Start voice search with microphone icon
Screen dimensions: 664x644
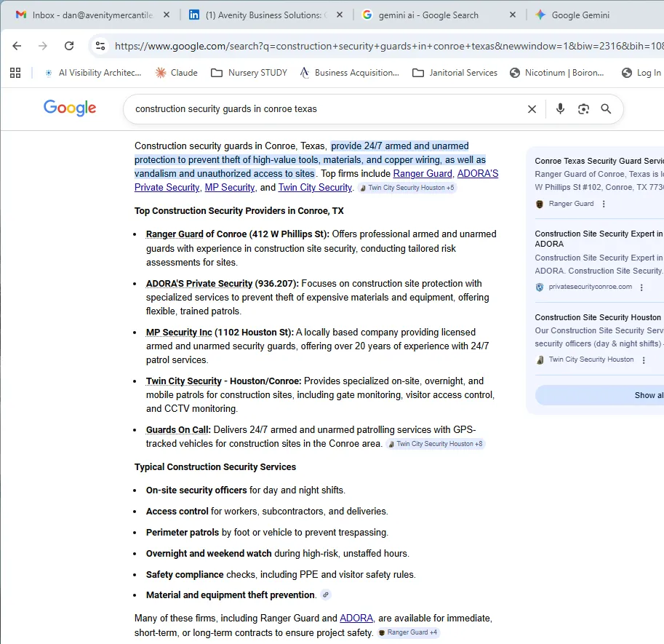coord(560,109)
